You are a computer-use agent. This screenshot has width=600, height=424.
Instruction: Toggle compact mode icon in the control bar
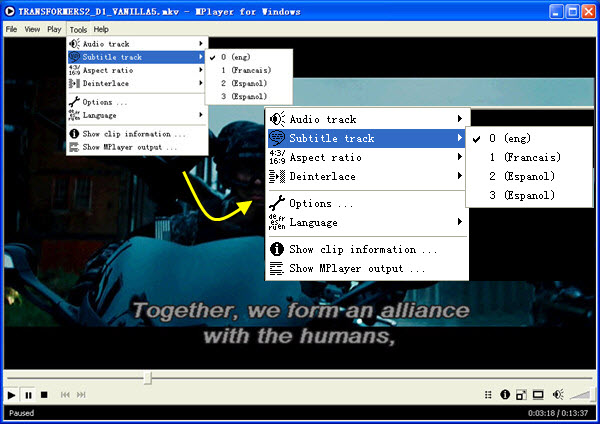[521, 395]
